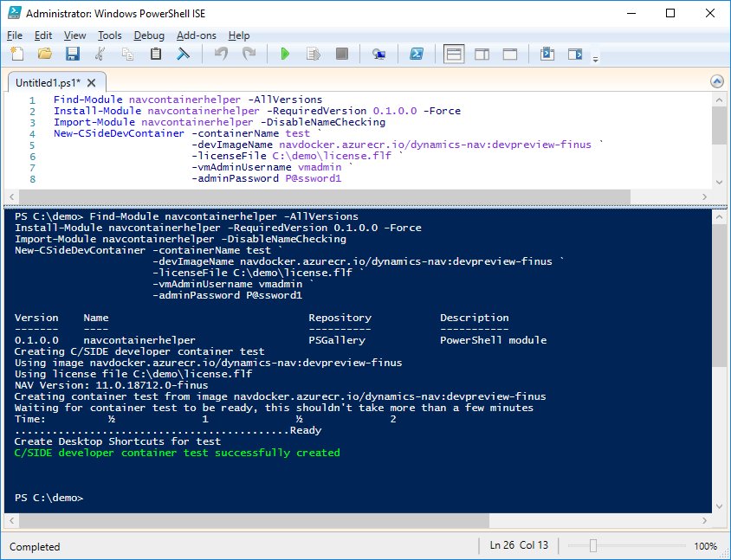Click Install-Module on script line 2
The width and height of the screenshot is (731, 560).
(97, 111)
